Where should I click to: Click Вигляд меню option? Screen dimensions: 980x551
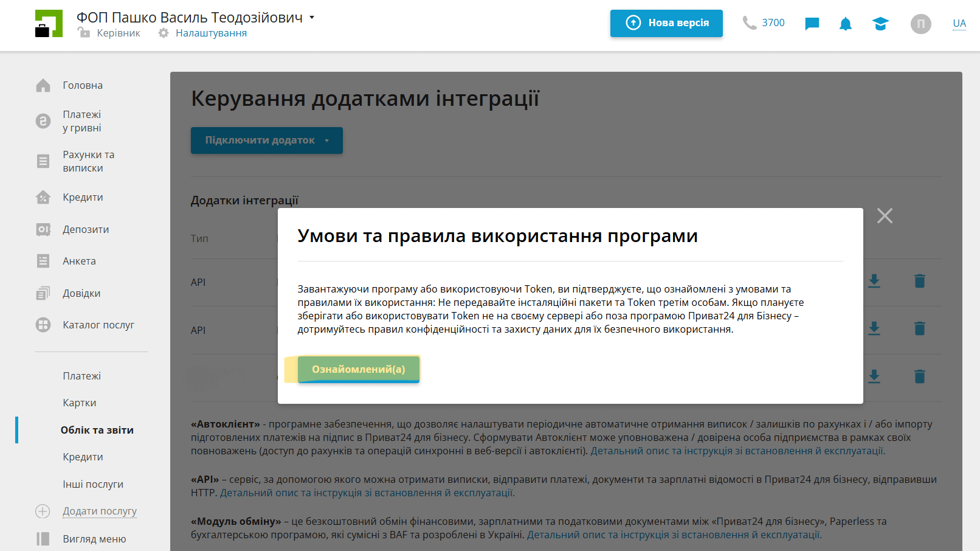[94, 539]
